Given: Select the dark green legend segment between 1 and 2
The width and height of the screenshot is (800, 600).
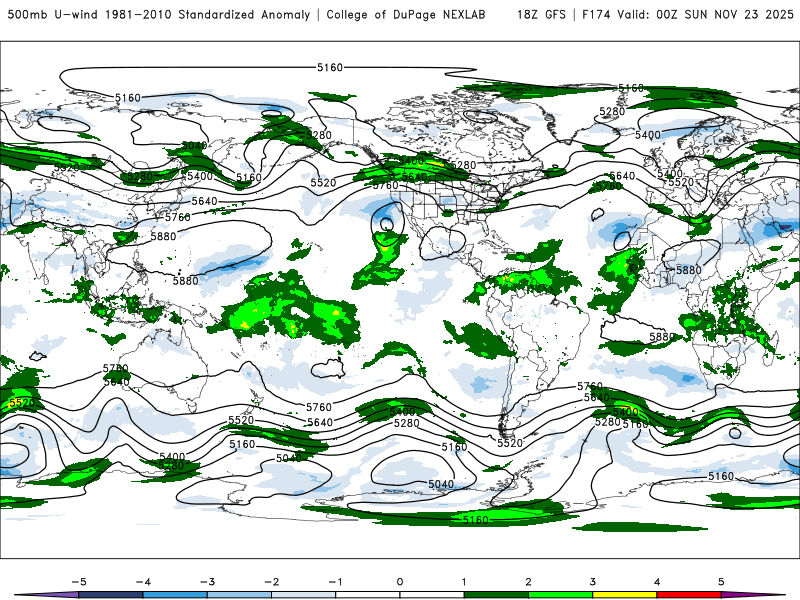Looking at the screenshot, I should (x=496, y=595).
